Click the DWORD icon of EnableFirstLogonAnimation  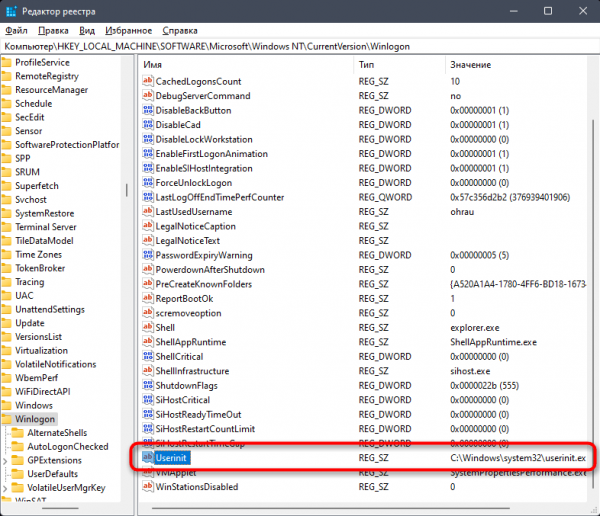pyautogui.click(x=148, y=153)
